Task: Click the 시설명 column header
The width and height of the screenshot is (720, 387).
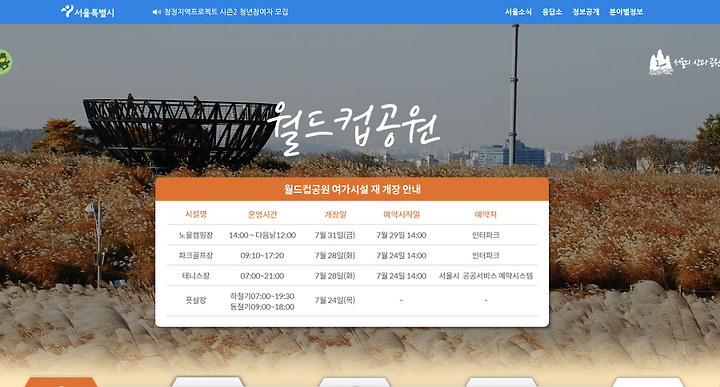Action: pos(196,214)
